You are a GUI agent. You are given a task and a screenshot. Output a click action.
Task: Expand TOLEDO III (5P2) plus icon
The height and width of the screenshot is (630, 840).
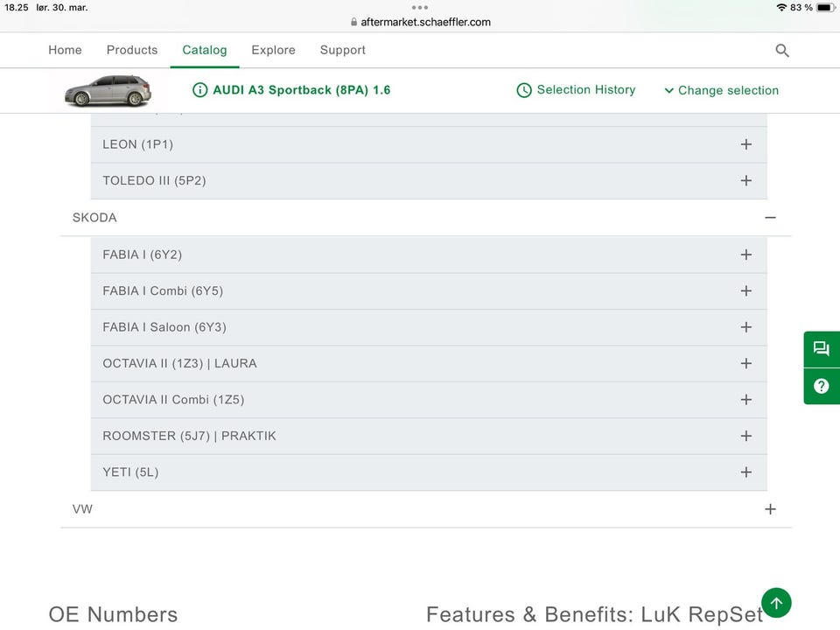(745, 180)
